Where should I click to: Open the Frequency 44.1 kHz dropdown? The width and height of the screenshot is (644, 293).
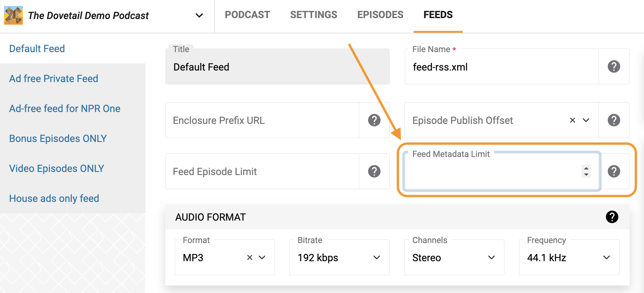click(x=569, y=257)
